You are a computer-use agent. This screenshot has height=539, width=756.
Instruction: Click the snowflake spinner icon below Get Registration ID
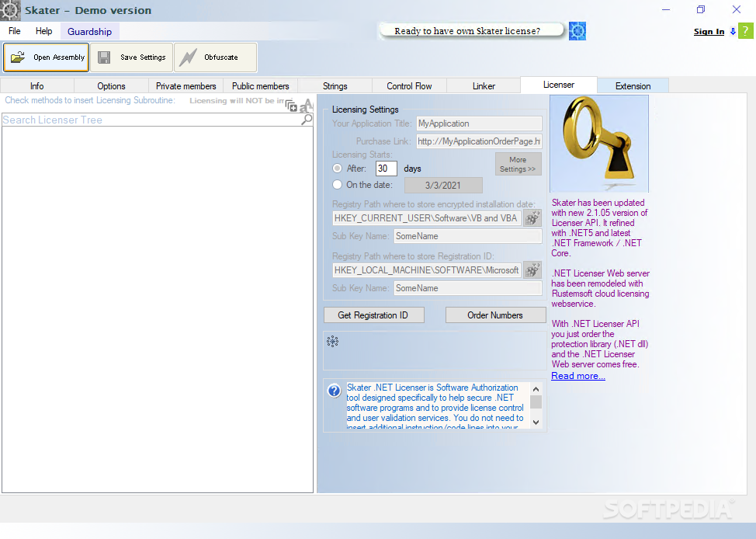tap(333, 342)
